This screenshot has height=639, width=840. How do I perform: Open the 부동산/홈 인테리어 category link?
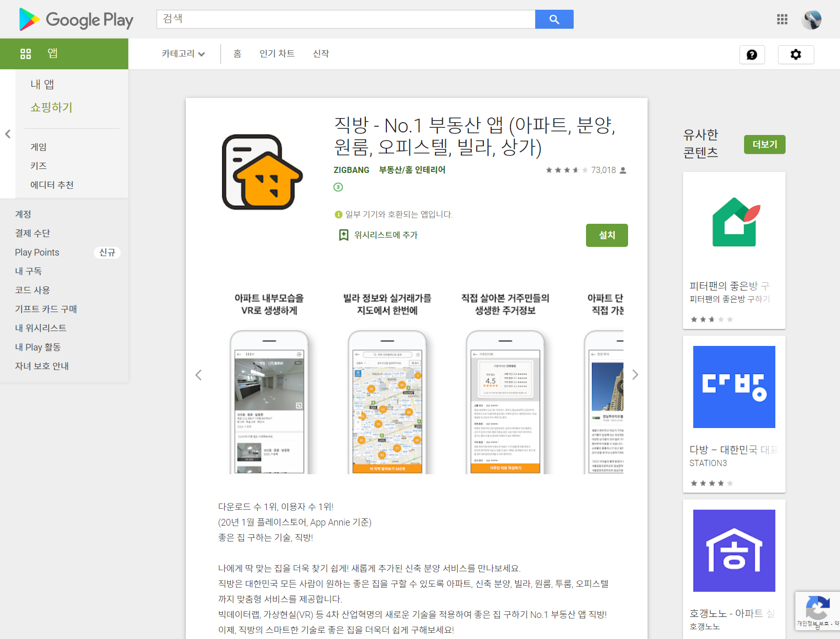coord(412,170)
